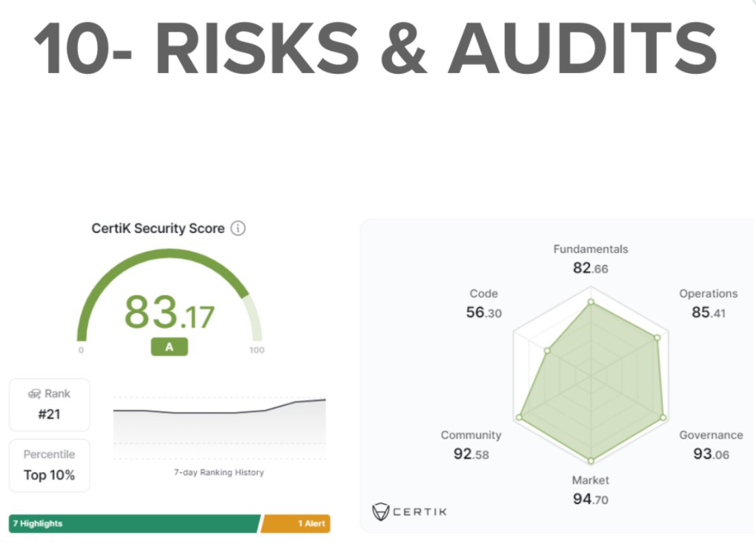The height and width of the screenshot is (554, 756).
Task: Click the CertiK Security Score info icon
Action: tap(238, 229)
